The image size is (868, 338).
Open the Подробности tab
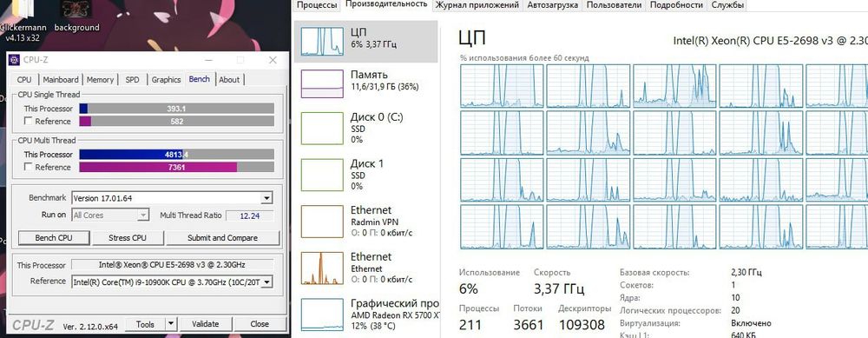click(x=677, y=5)
